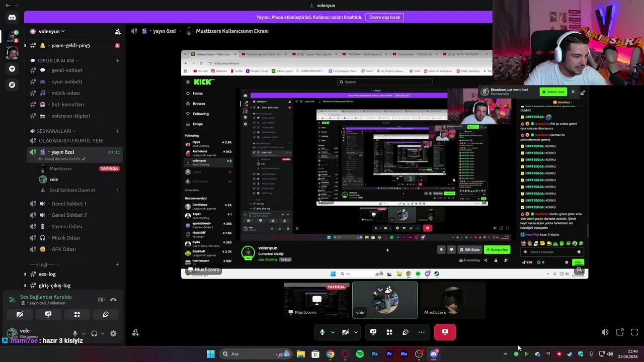Click the add friends to call icon

135,332
